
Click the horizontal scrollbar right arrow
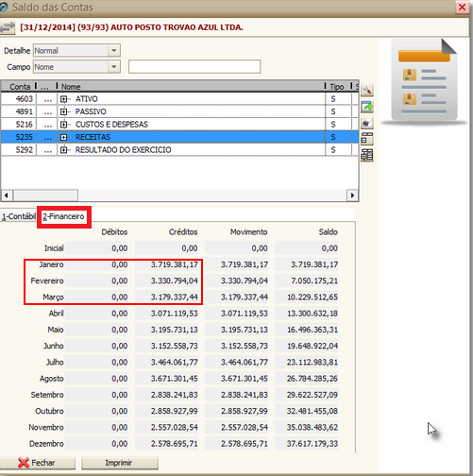[x=352, y=195]
